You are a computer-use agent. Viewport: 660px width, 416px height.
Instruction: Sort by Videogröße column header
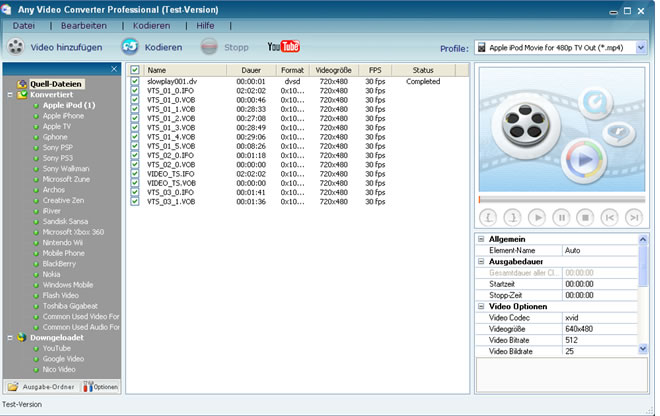pyautogui.click(x=334, y=70)
